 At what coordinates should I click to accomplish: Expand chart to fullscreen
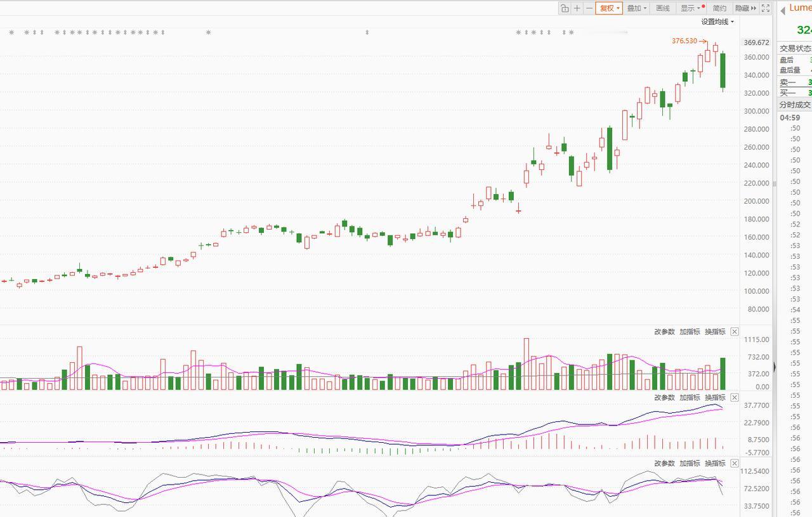coord(766,8)
